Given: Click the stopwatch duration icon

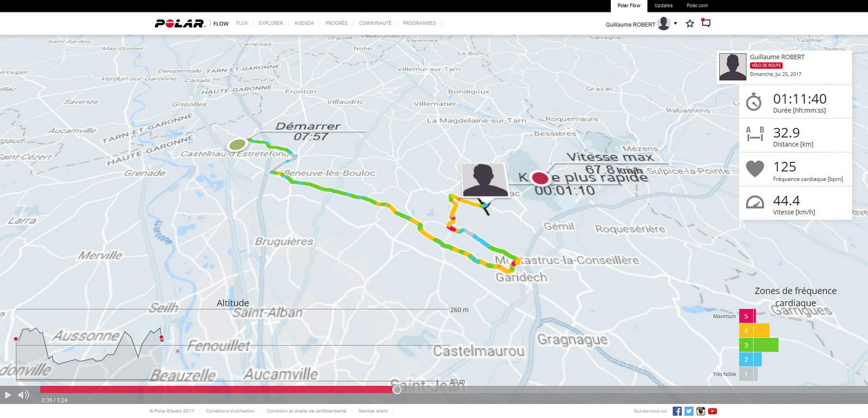Looking at the screenshot, I should click(x=754, y=102).
